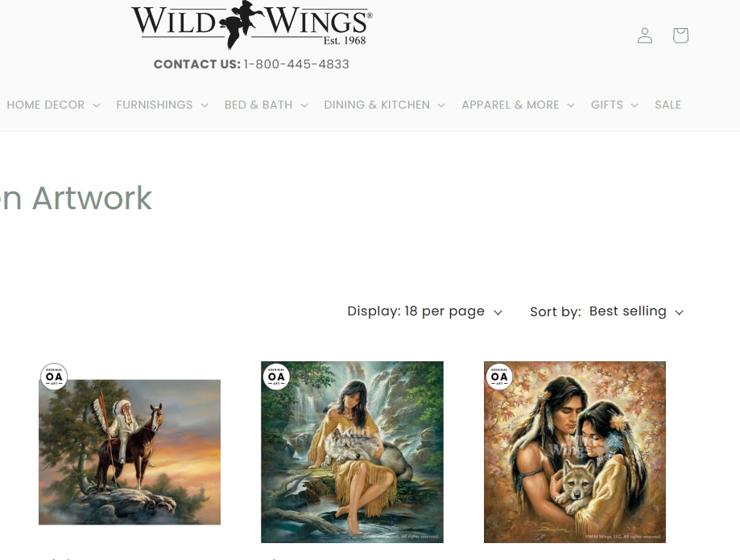The width and height of the screenshot is (740, 560).
Task: Click OA badge on waterfall woman painting
Action: 276,377
